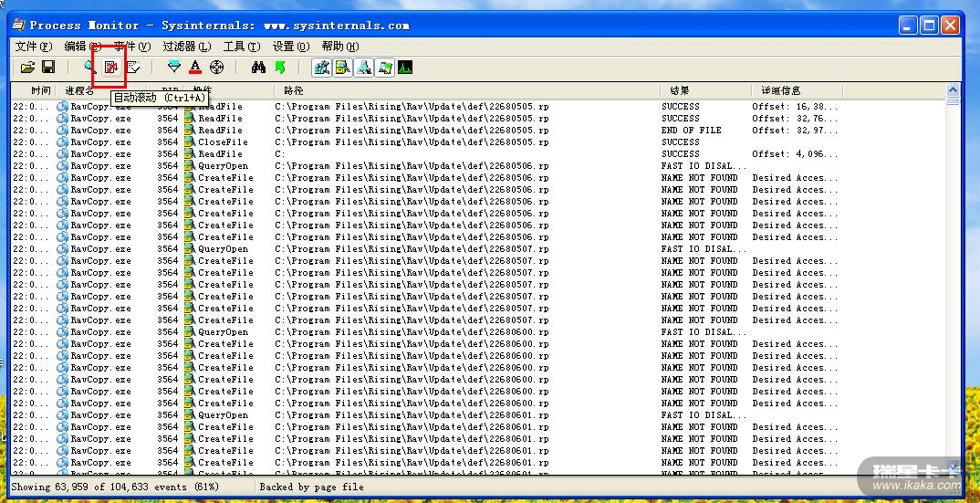This screenshot has width=980, height=503.
Task: Open the 过滤器(L) menu
Action: click(187, 47)
